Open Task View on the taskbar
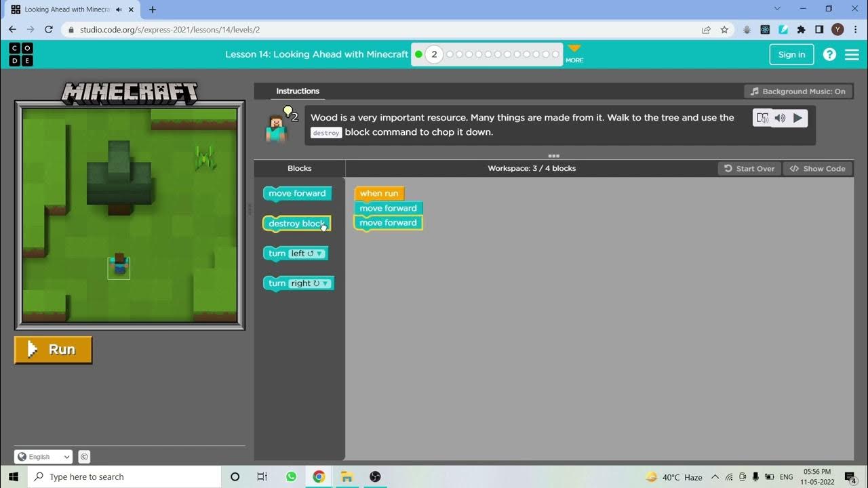This screenshot has width=868, height=488. point(262,476)
